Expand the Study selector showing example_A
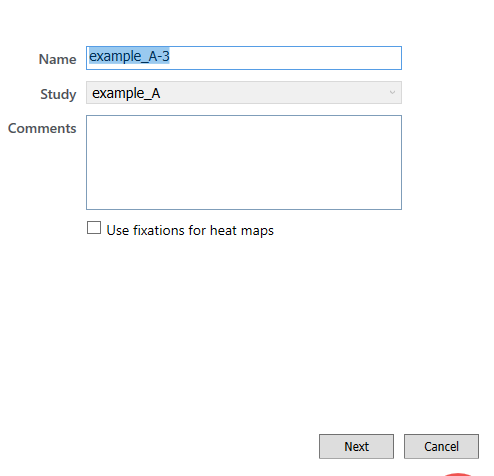Screen dimensions: 494x476 (244, 93)
